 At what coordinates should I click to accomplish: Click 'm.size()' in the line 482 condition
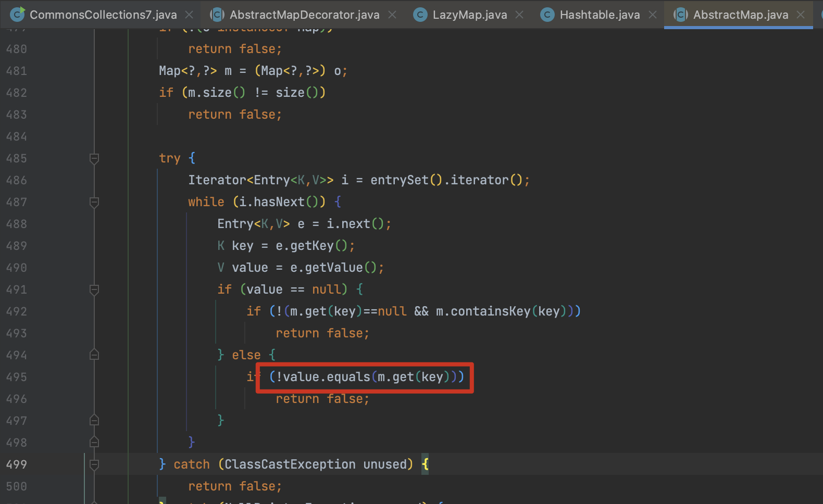click(x=217, y=93)
